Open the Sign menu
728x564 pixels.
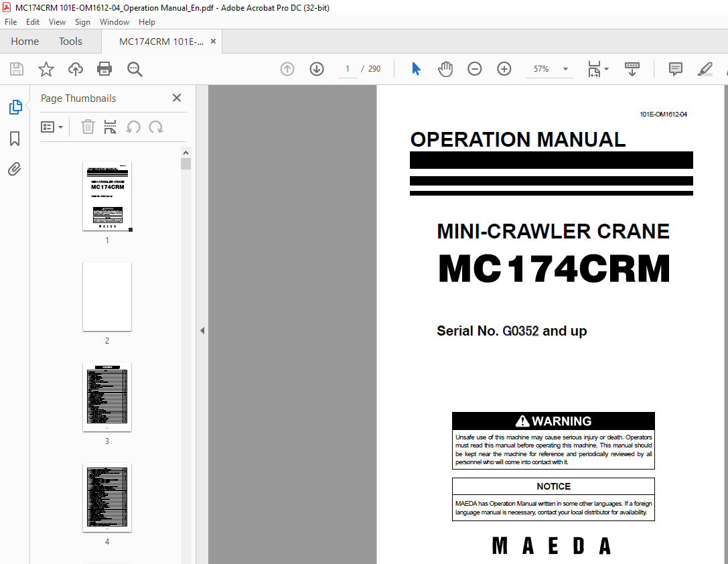pyautogui.click(x=82, y=22)
